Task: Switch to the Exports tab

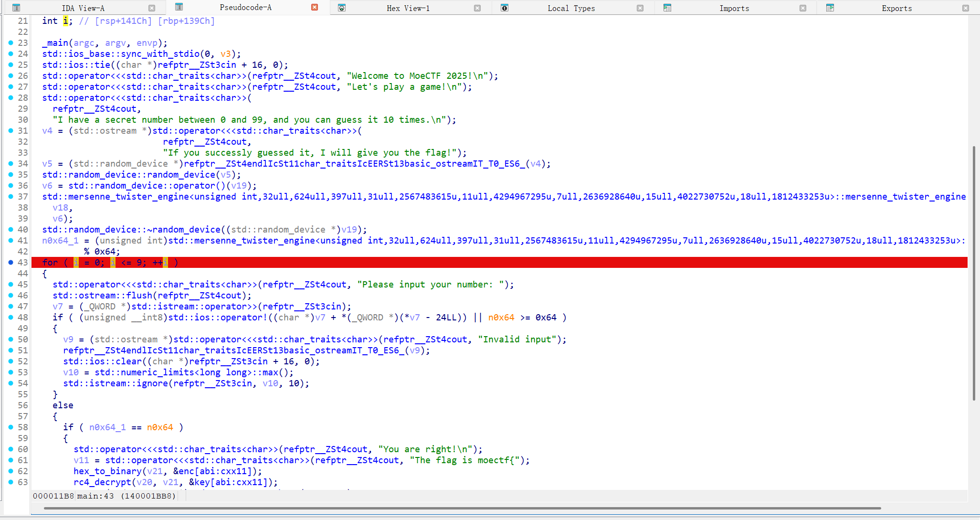Action: [896, 8]
